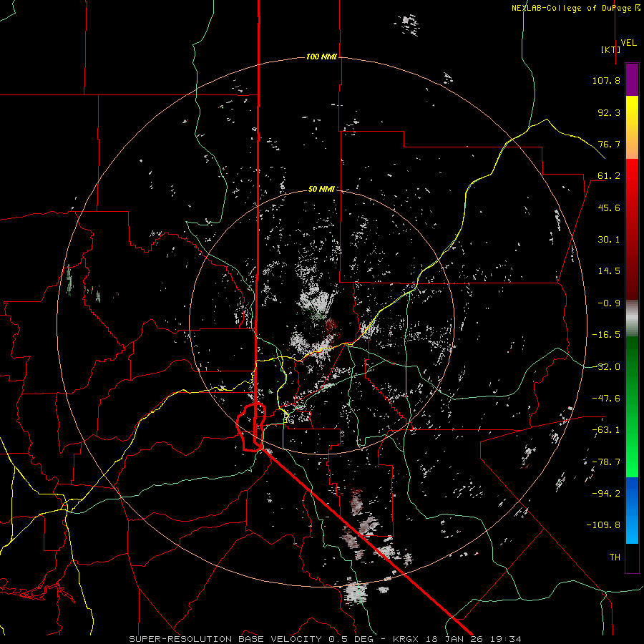Pick the gray near-zero segment of color bar
Screen dimensions: 644x644
(632, 318)
